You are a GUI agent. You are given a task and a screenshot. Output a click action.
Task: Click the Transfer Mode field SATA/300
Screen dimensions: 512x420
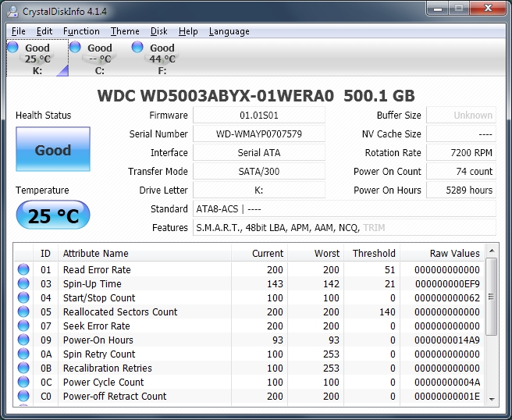259,171
